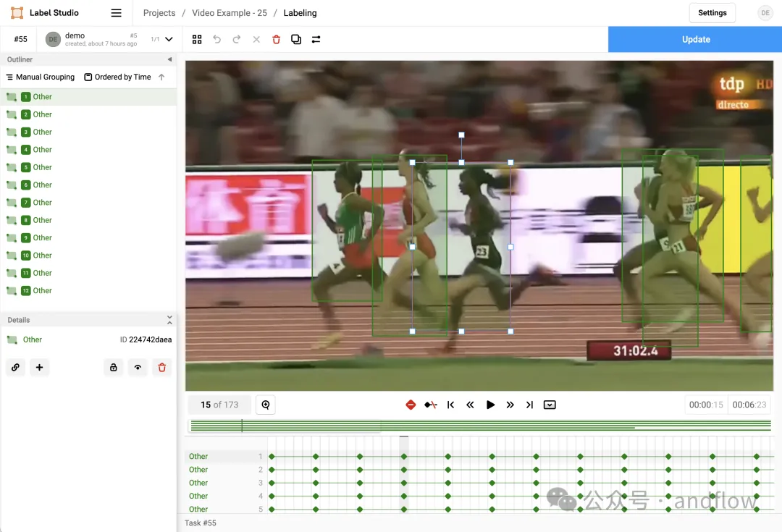
Task: Open Manual Grouping options
Action: pyautogui.click(x=41, y=77)
